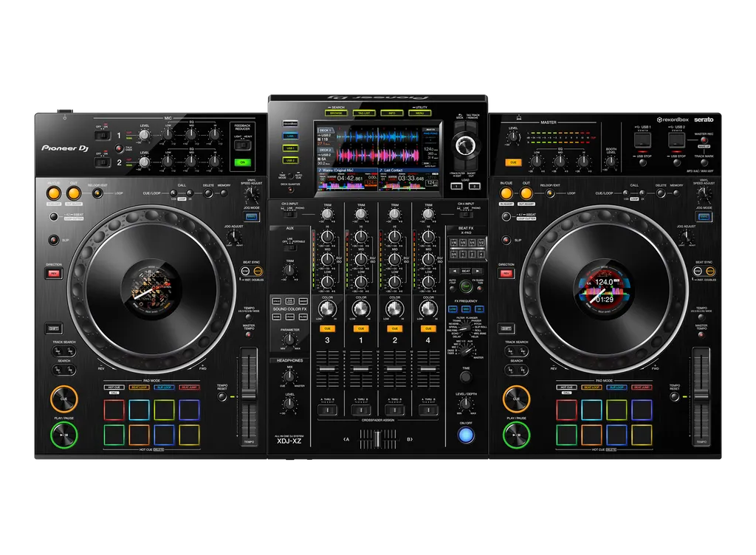
Task: Toggle the MIC 1 on/off switch
Action: (x=103, y=135)
